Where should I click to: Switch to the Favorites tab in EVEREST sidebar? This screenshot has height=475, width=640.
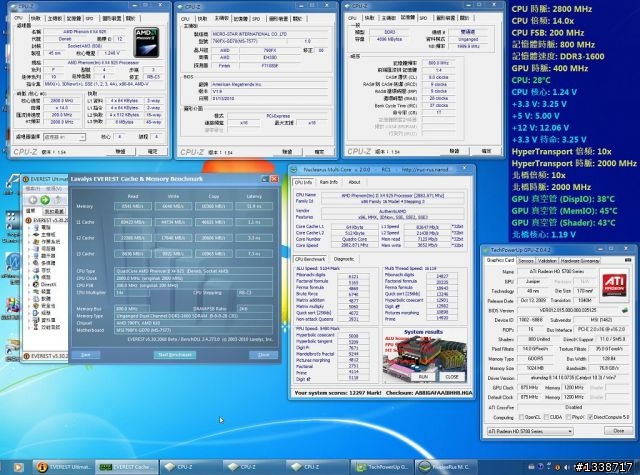tap(54, 211)
